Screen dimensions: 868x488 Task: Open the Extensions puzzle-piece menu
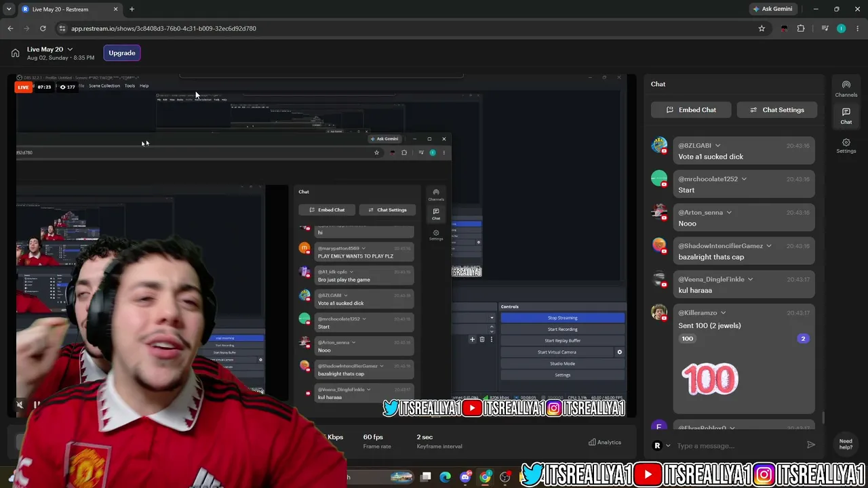pyautogui.click(x=801, y=28)
